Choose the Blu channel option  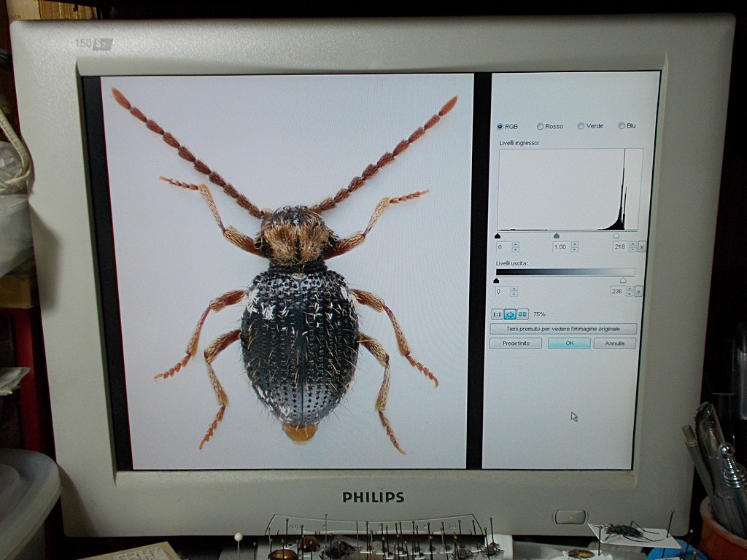[x=622, y=126]
